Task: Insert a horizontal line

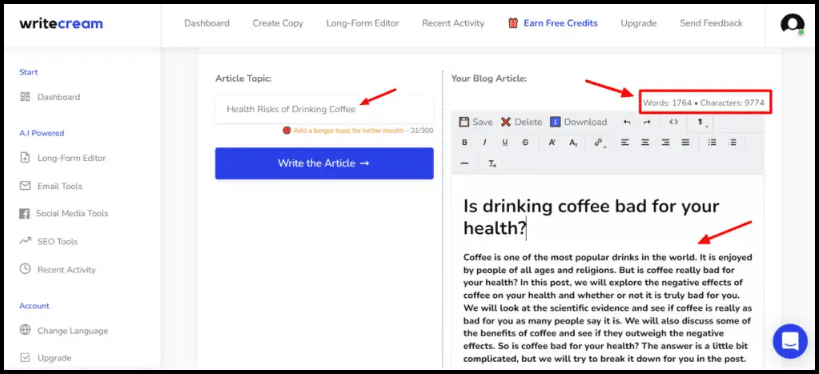Action: pos(465,163)
